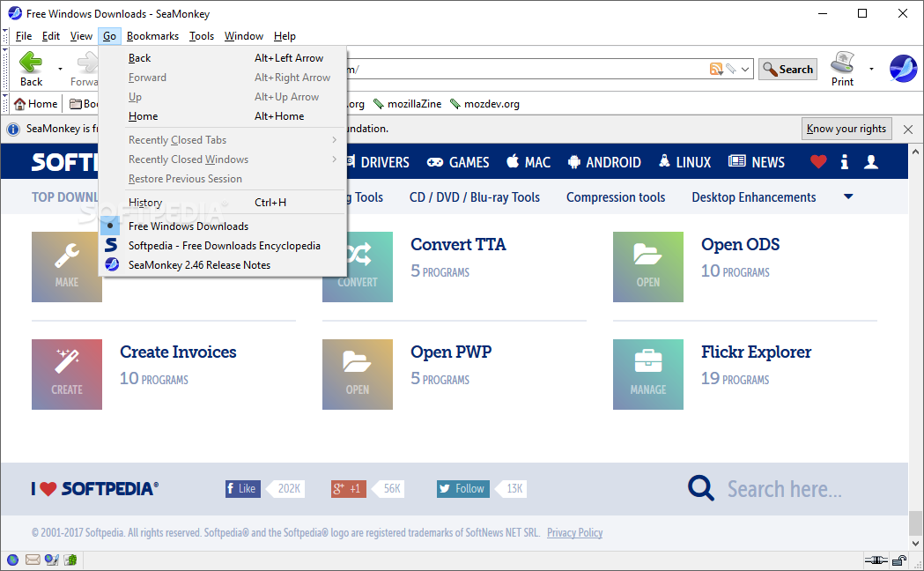Open Compression tools category

[x=616, y=197]
